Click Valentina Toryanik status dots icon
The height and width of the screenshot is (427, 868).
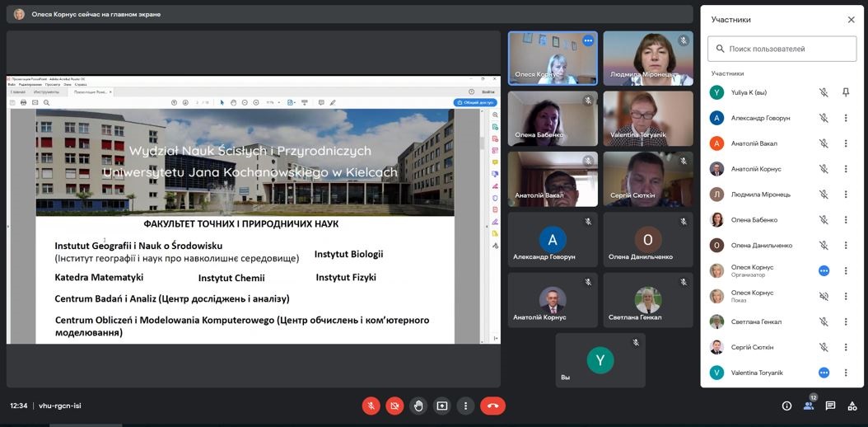click(x=824, y=373)
